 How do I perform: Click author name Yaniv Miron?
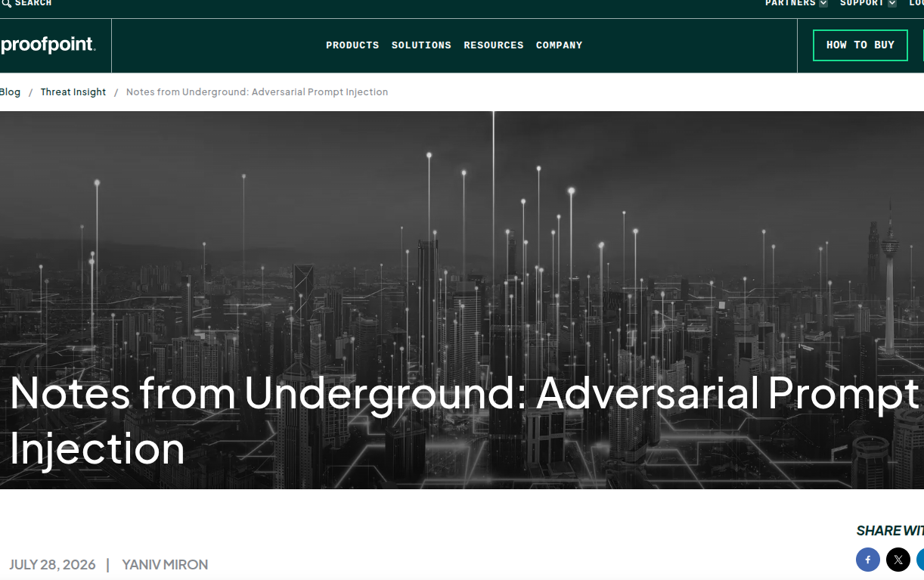165,565
